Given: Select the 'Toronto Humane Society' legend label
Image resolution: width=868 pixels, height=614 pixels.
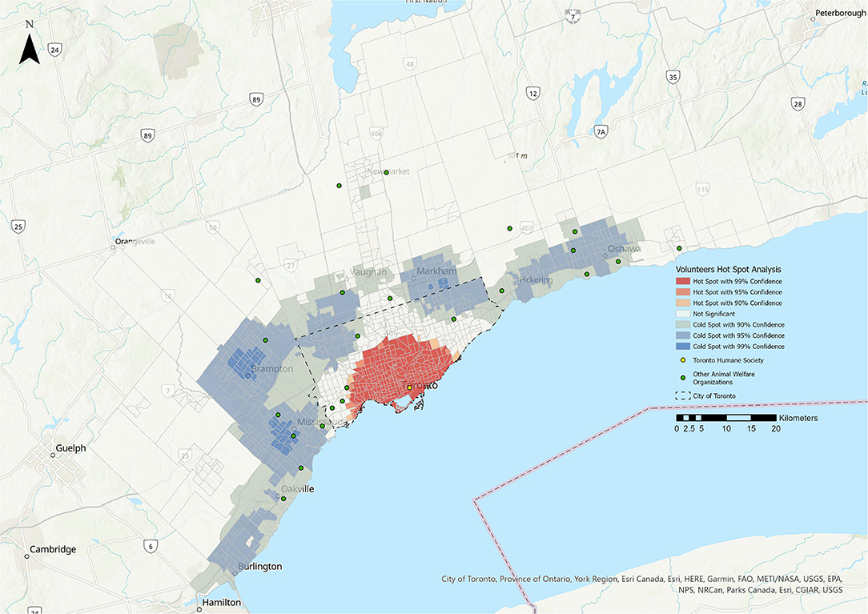Looking at the screenshot, I should (x=728, y=360).
